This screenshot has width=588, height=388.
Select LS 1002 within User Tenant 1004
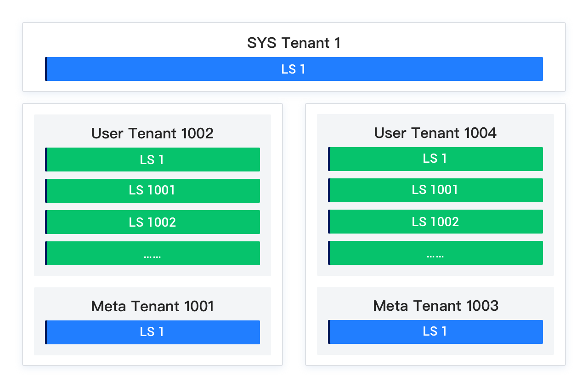click(435, 221)
